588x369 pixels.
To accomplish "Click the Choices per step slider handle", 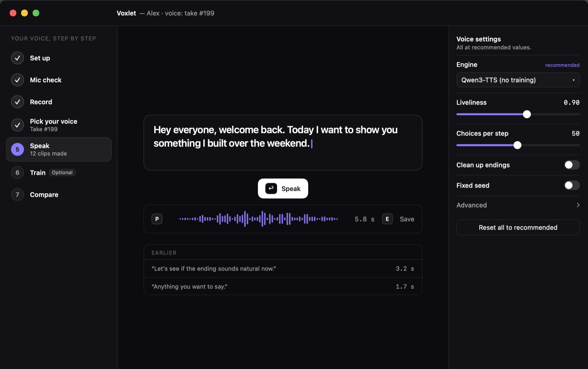I will point(517,145).
